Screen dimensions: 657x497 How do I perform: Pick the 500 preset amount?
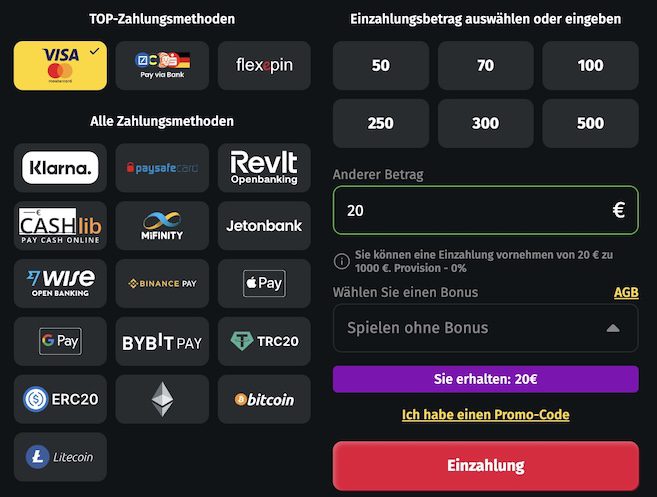[x=590, y=124]
